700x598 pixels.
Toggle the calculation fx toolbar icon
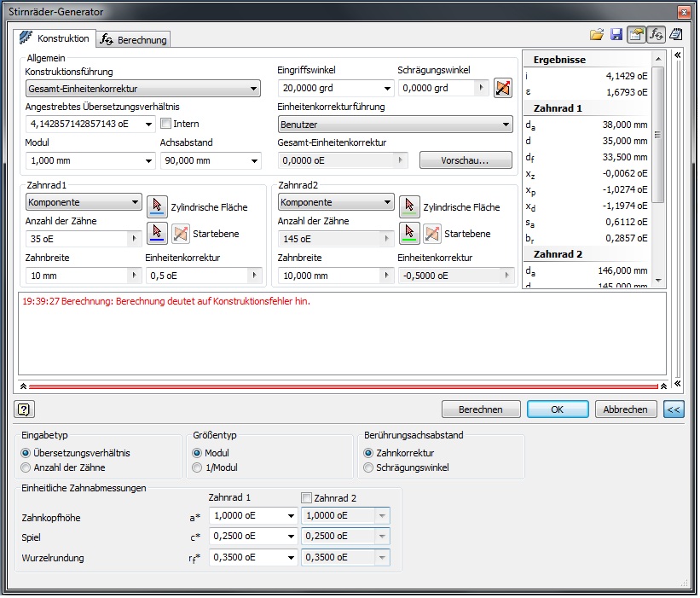point(658,34)
